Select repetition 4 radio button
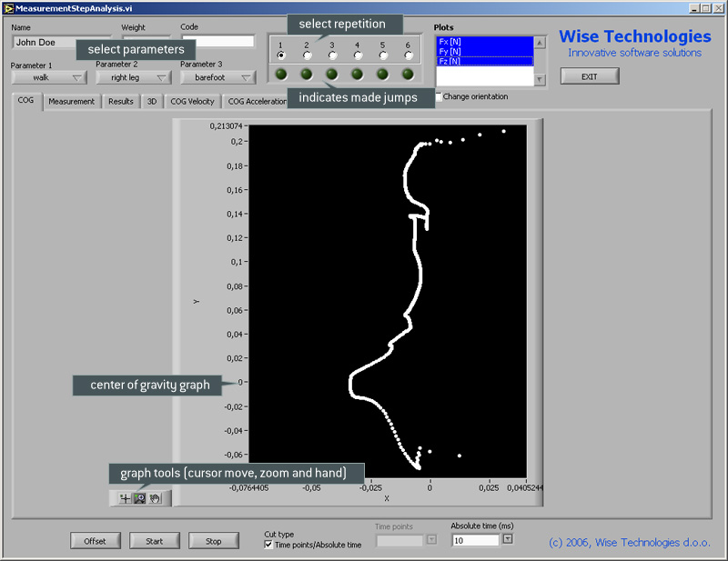 [x=357, y=55]
